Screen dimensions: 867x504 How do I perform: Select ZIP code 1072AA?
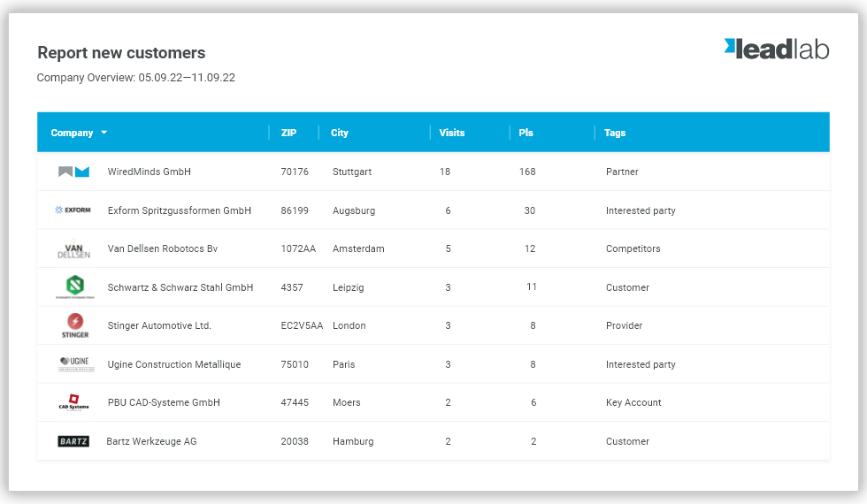point(299,248)
